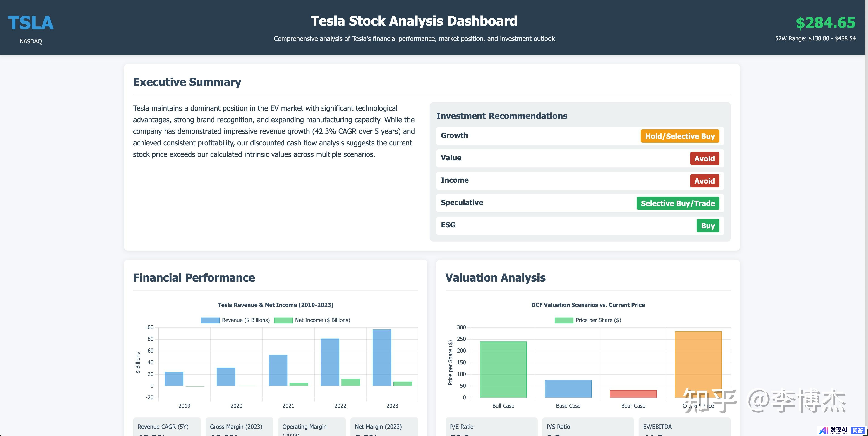Toggle the Price per Share ($) legend item
The width and height of the screenshot is (868, 436).
click(x=588, y=320)
